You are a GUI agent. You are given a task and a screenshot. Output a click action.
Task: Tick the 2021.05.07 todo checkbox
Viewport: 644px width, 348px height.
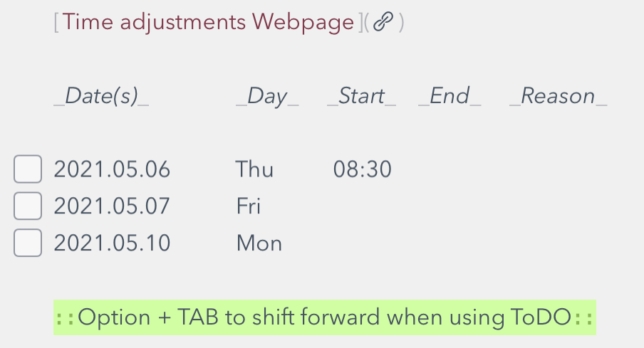tap(28, 206)
